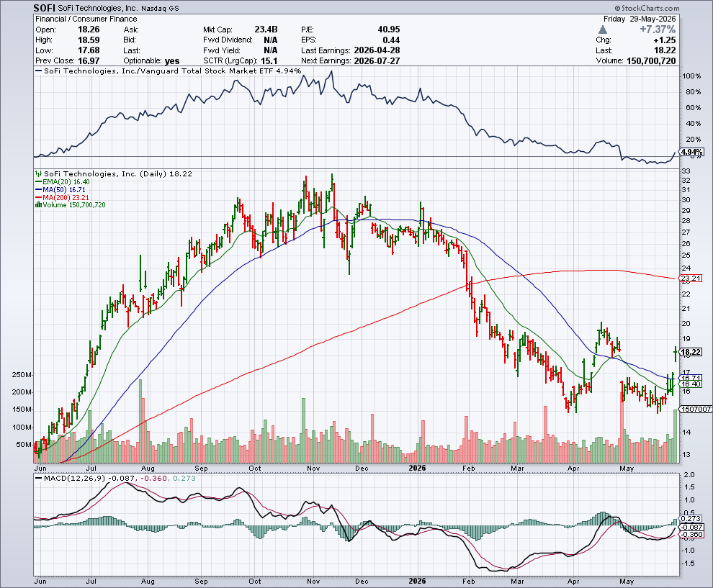
Task: Click the MA(200) 23.21 legend text
Action: (x=66, y=198)
